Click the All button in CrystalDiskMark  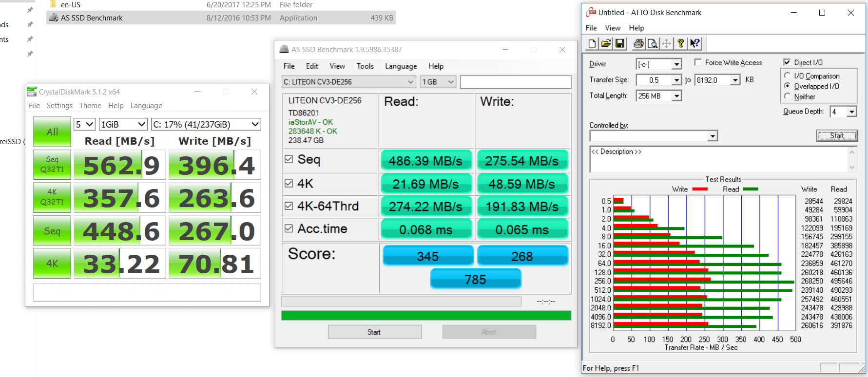click(x=52, y=132)
